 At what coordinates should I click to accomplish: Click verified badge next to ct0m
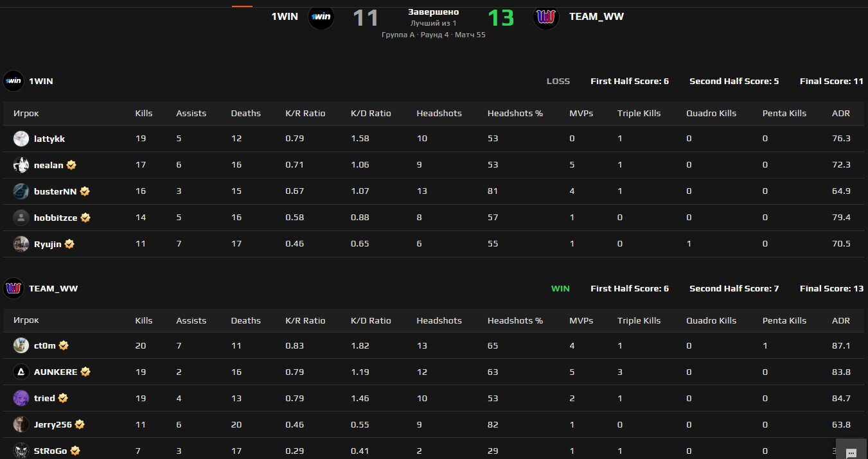pos(64,345)
